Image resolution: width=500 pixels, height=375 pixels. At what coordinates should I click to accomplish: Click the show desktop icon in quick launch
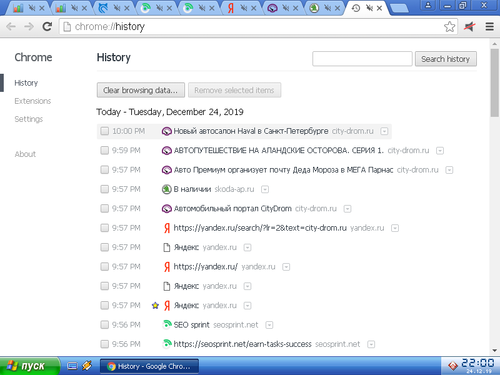coord(72,366)
